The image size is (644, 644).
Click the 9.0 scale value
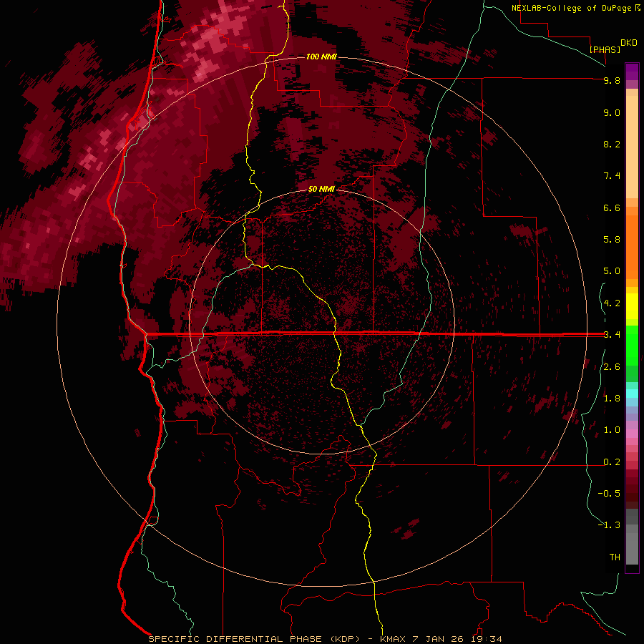point(612,112)
